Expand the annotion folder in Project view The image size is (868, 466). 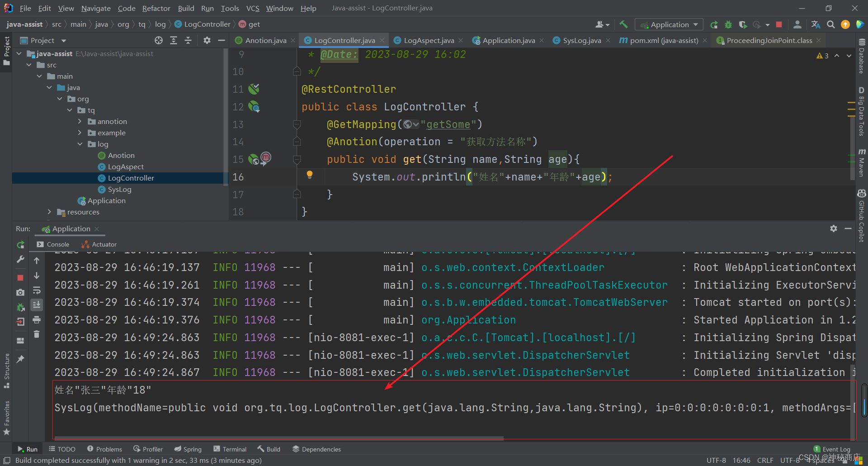coord(80,121)
